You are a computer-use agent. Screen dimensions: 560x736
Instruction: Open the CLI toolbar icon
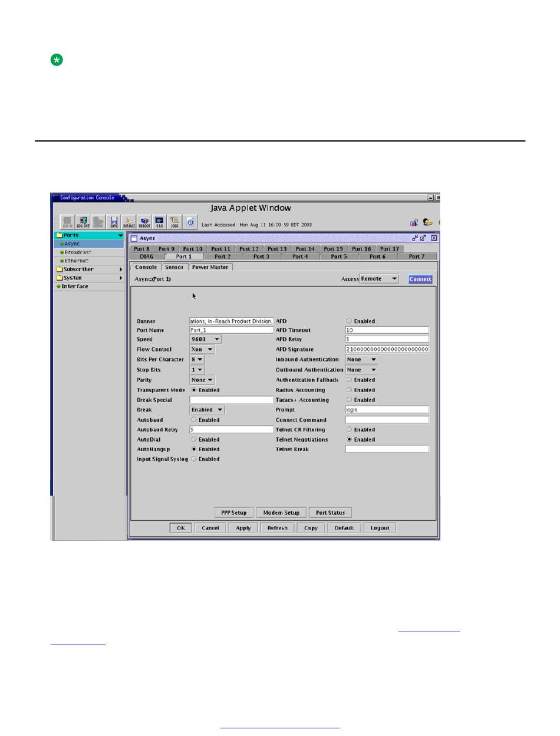pyautogui.click(x=160, y=222)
